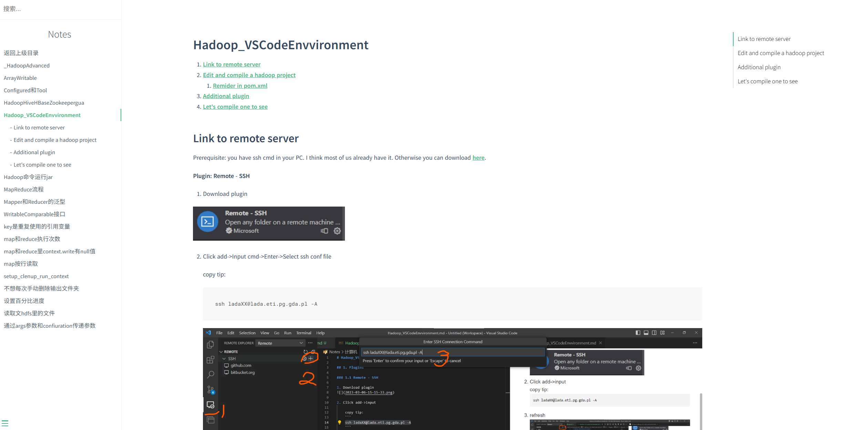Click 'Additional plugin' contents link
868x430 pixels.
(226, 96)
